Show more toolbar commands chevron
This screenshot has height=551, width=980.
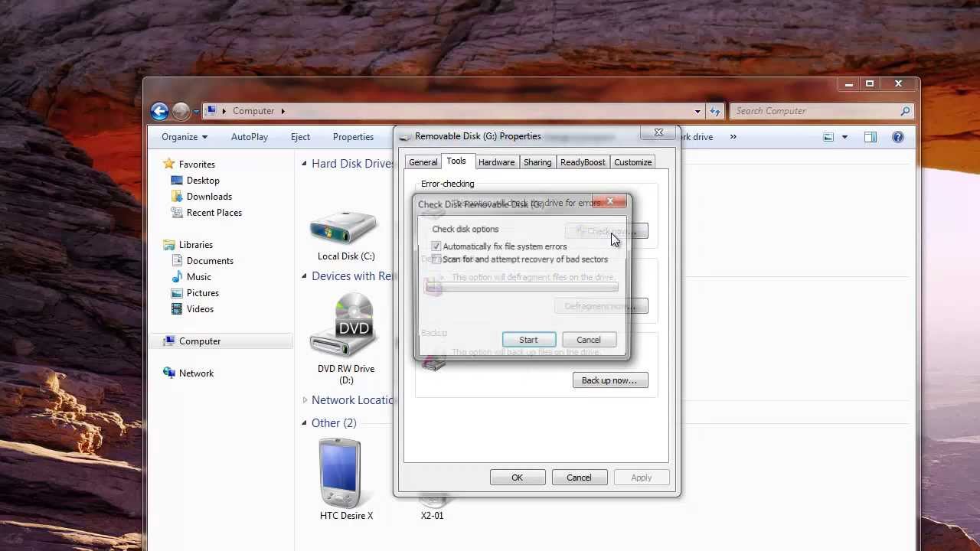click(x=733, y=137)
